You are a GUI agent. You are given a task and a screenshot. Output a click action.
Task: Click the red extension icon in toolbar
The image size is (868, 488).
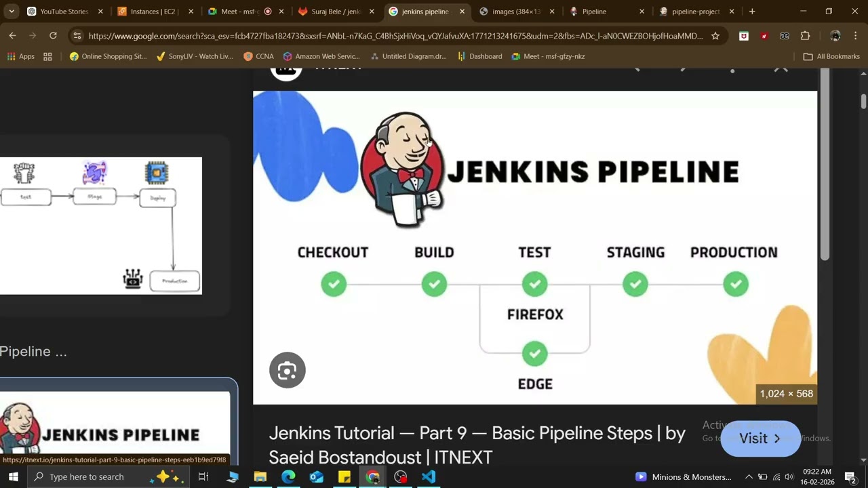[764, 36]
